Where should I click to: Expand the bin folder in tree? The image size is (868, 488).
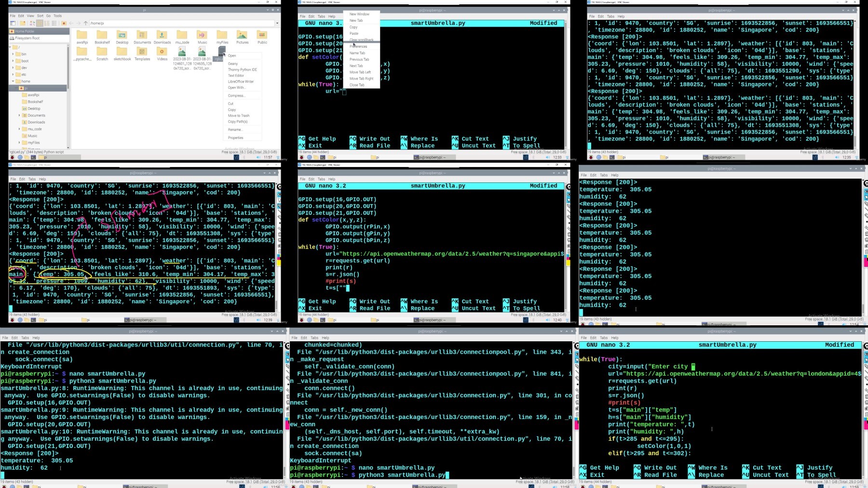tap(13, 54)
